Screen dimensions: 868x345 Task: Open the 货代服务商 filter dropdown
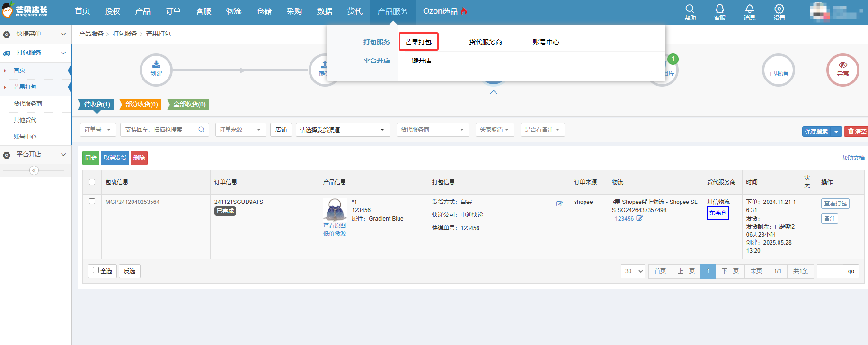point(433,130)
